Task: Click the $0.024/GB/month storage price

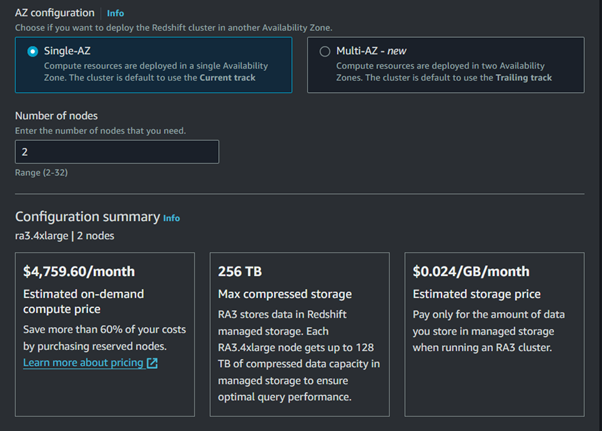Action: point(471,271)
